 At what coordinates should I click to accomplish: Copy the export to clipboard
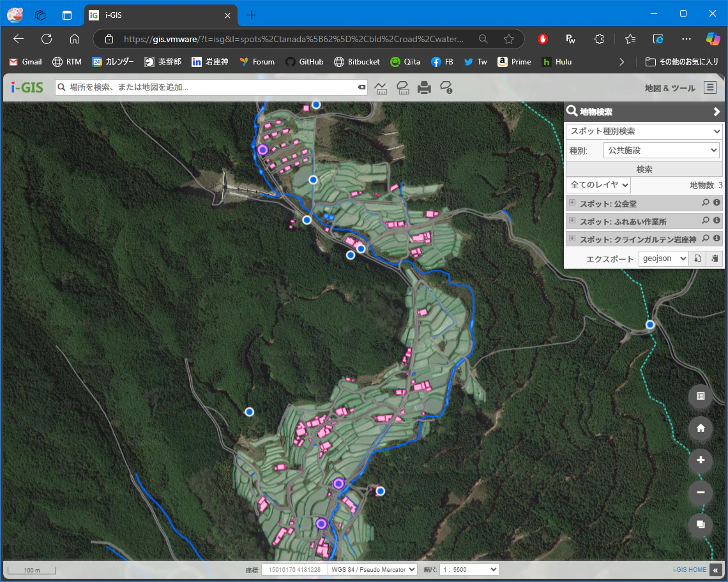[715, 258]
